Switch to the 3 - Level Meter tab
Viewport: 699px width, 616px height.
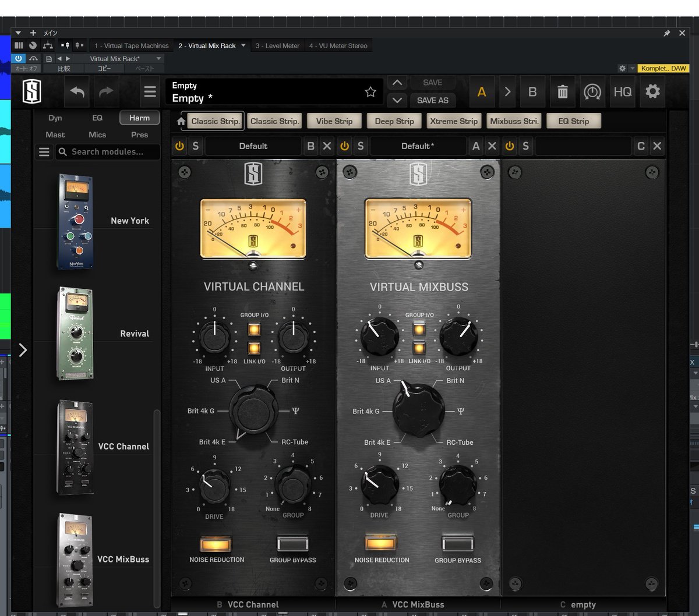point(278,45)
